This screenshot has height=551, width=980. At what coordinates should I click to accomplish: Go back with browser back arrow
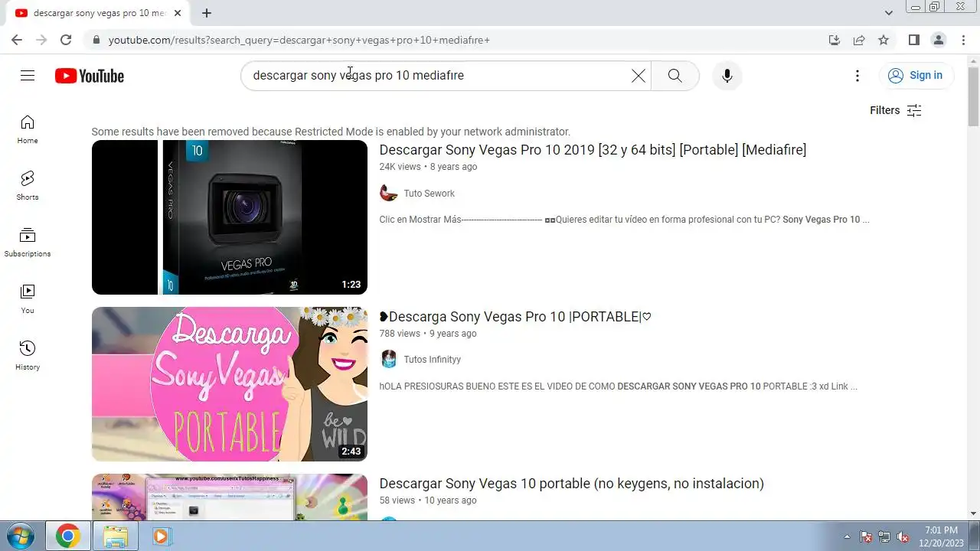[17, 40]
